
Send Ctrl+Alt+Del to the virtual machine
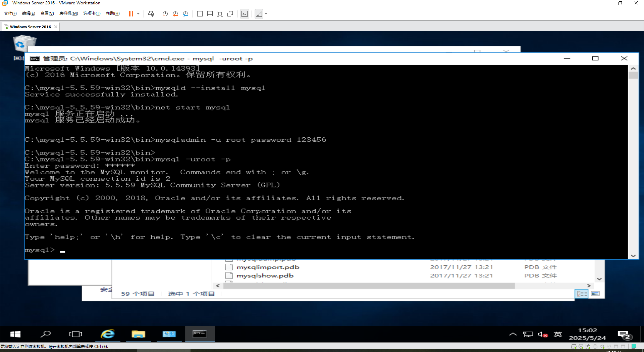pyautogui.click(x=151, y=14)
